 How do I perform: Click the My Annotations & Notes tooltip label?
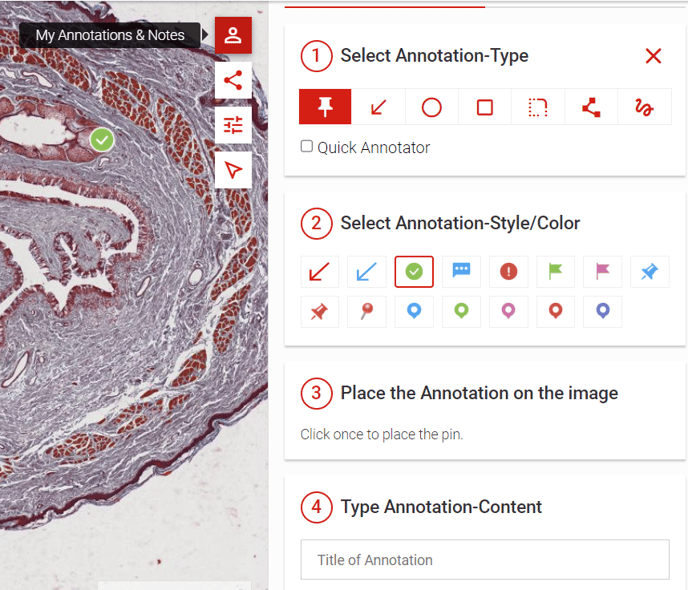point(110,35)
